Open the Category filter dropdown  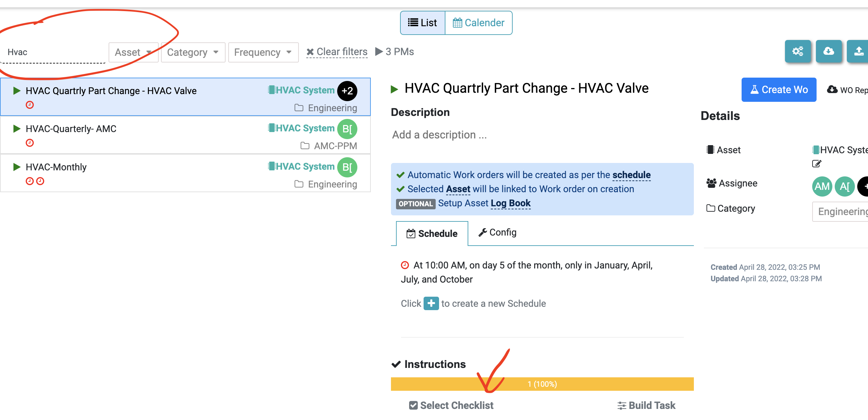(x=193, y=52)
